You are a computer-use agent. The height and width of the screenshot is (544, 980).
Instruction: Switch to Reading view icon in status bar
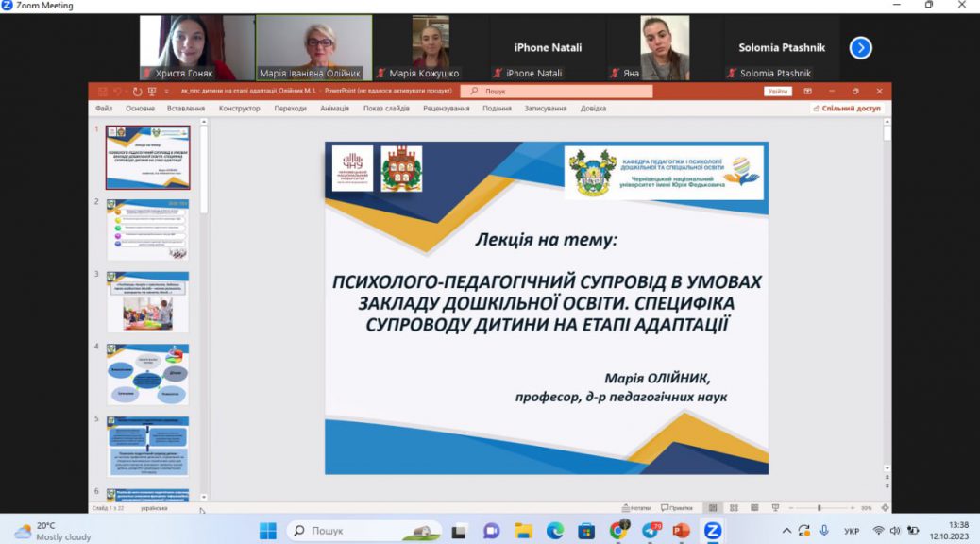coord(754,508)
